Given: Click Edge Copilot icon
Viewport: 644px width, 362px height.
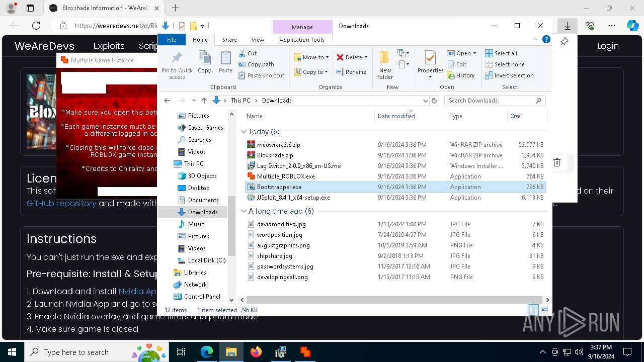Looking at the screenshot, I should point(632,26).
